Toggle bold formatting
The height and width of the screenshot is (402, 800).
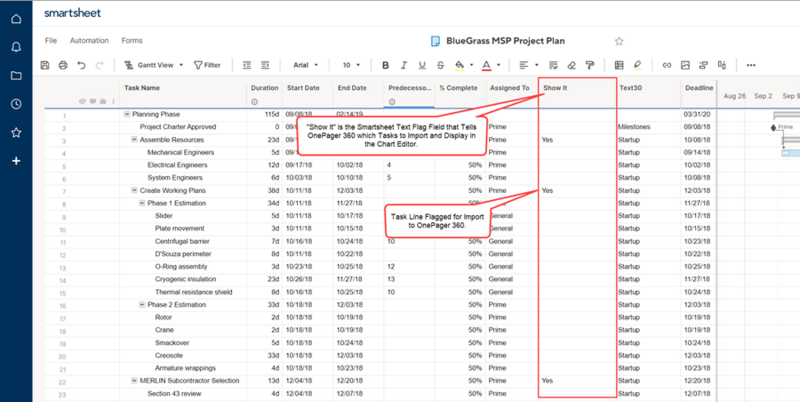tap(386, 65)
